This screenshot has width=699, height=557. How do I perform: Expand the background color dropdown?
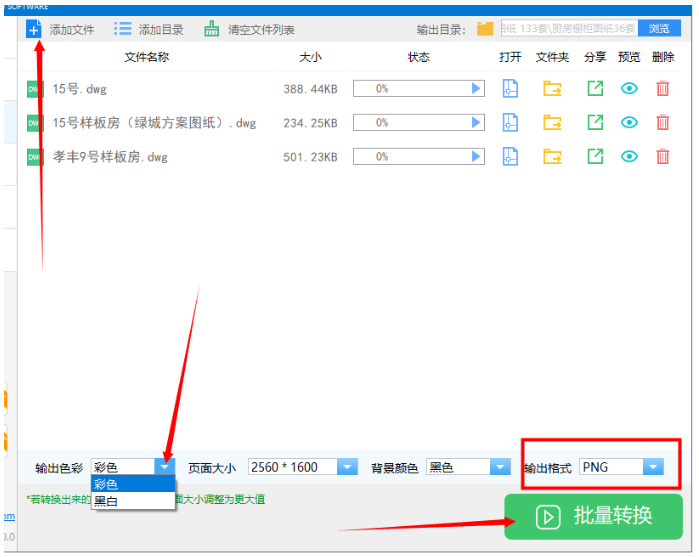(500, 467)
